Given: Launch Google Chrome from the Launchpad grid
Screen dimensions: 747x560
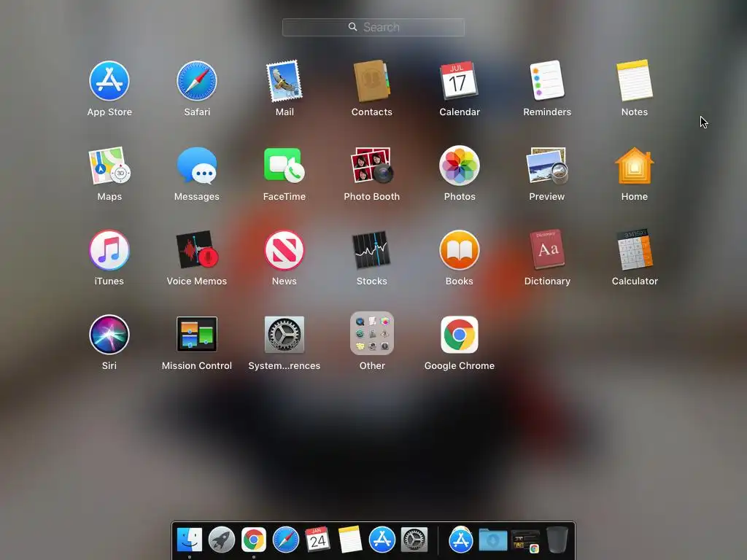Looking at the screenshot, I should tap(460, 334).
